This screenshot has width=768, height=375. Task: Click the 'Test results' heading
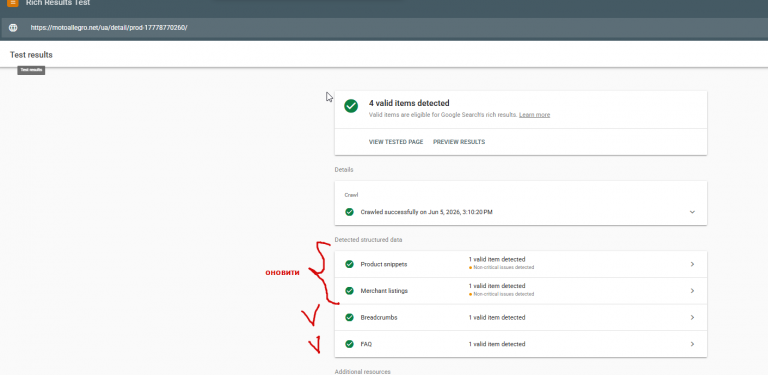[x=31, y=55]
